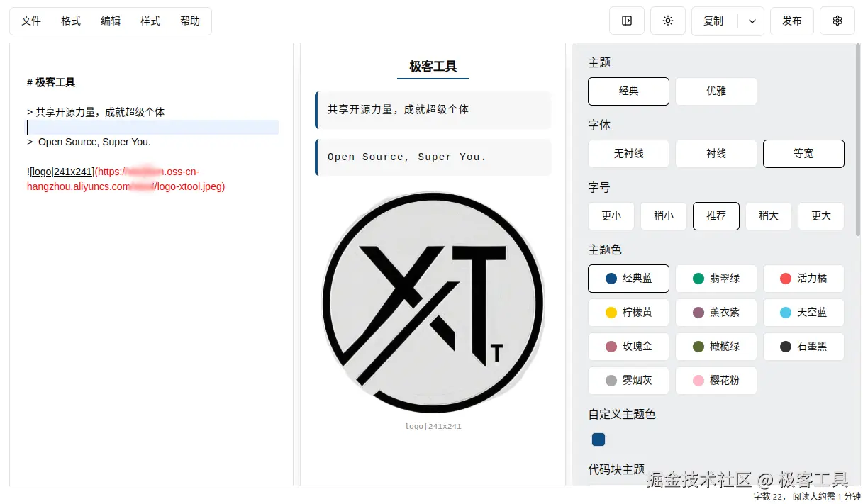This screenshot has height=504, width=863.
Task: Toggle the side panel layout icon
Action: (626, 21)
